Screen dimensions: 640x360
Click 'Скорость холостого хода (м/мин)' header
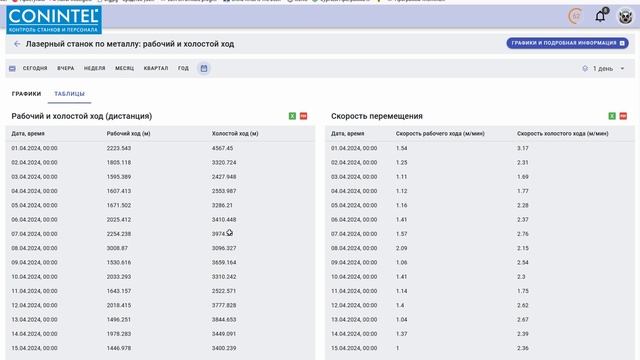562,133
